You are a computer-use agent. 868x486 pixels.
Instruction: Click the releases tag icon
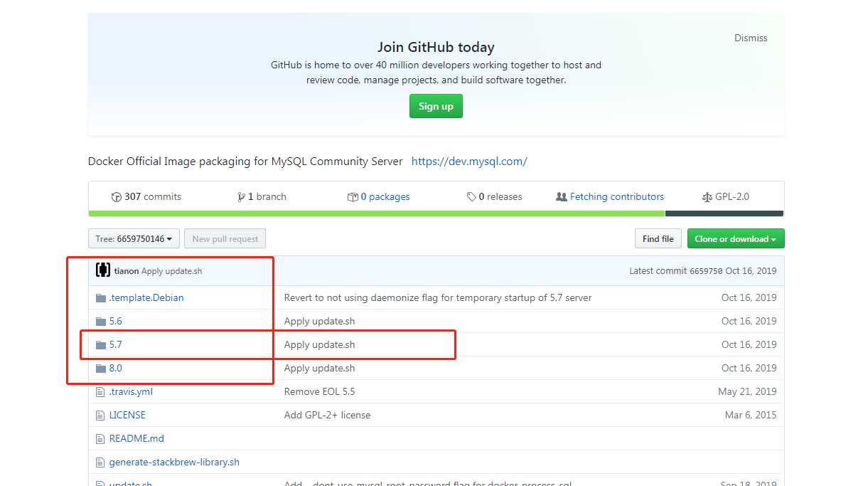pyautogui.click(x=471, y=197)
